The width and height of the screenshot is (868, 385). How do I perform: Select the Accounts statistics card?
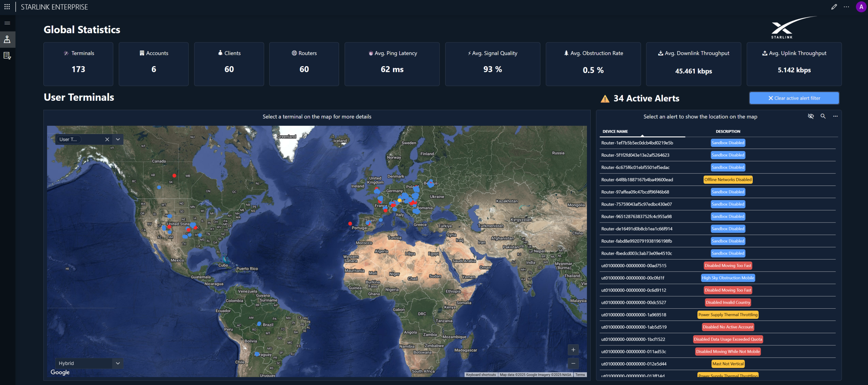tap(154, 64)
